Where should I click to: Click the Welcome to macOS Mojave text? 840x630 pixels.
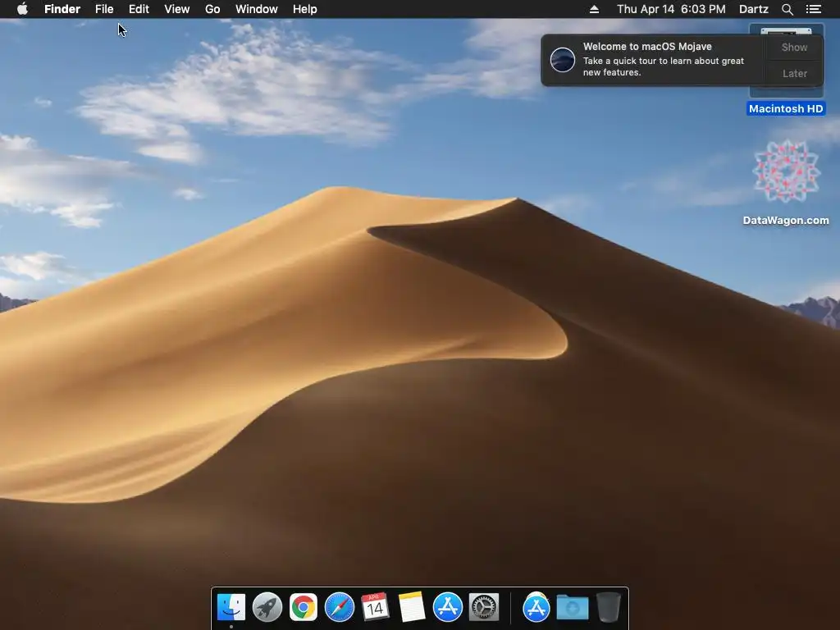647,47
